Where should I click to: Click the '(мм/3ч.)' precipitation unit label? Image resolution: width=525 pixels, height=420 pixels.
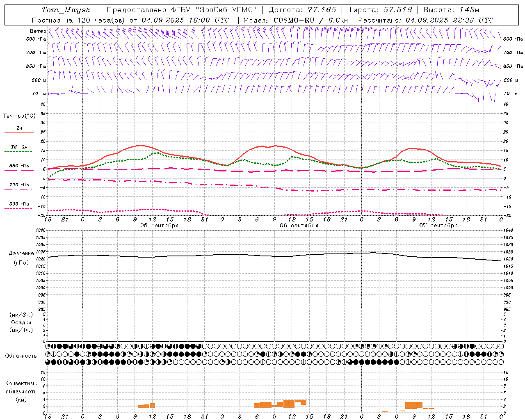21,315
